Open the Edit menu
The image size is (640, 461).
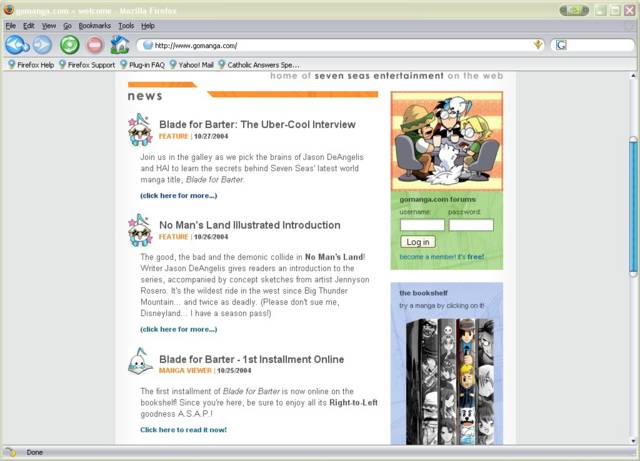tap(29, 26)
